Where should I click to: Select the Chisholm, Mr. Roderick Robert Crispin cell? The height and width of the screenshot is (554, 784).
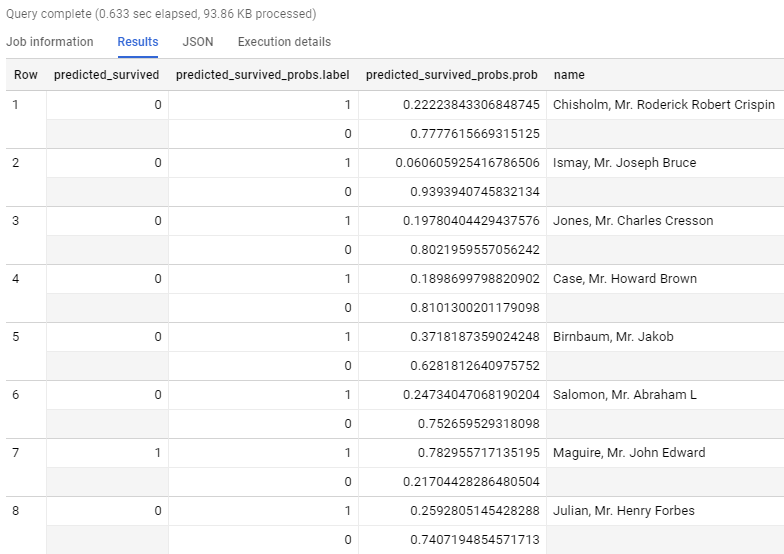click(664, 104)
